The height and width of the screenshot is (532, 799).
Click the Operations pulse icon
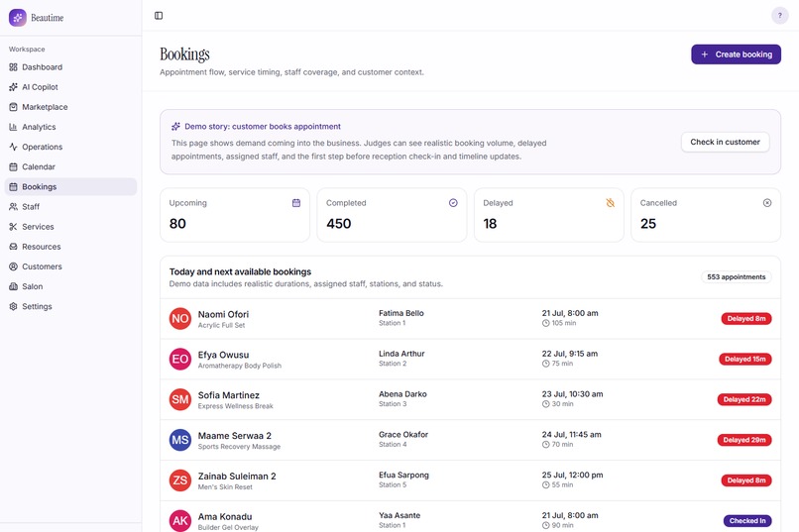[x=13, y=147]
